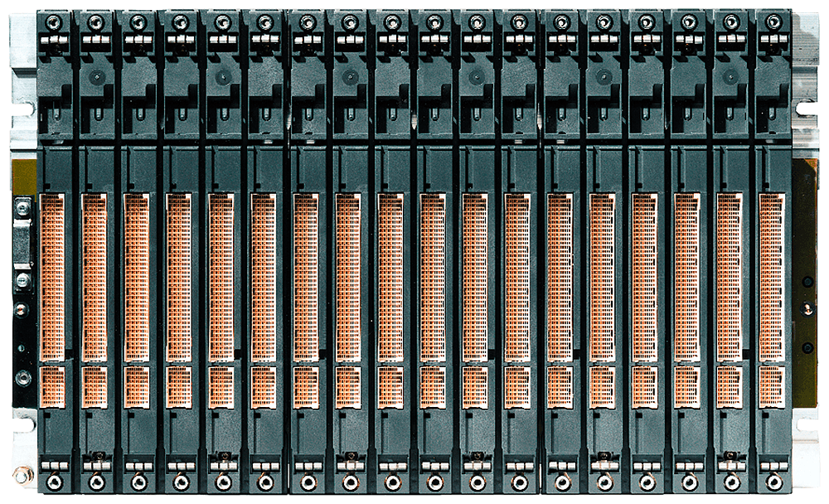Click the small lower connector in slot 5
Screen dimensions: 829x504
pos(221,388)
